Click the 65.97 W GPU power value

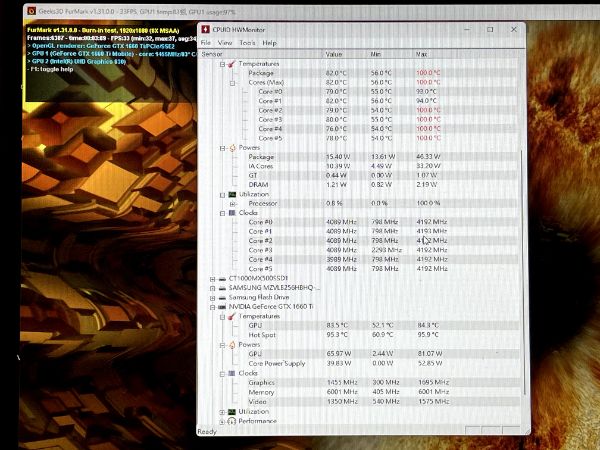[338, 354]
